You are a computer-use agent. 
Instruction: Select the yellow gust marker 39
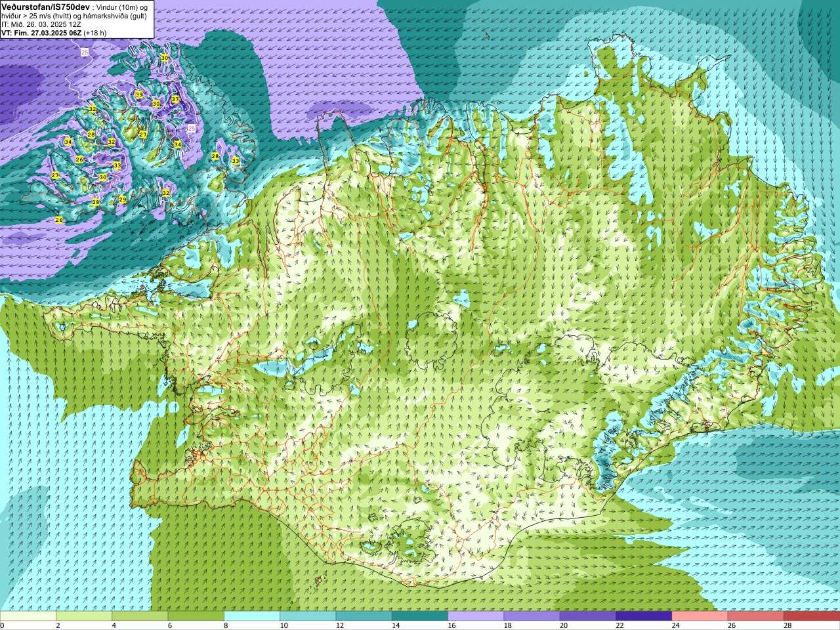(x=138, y=94)
